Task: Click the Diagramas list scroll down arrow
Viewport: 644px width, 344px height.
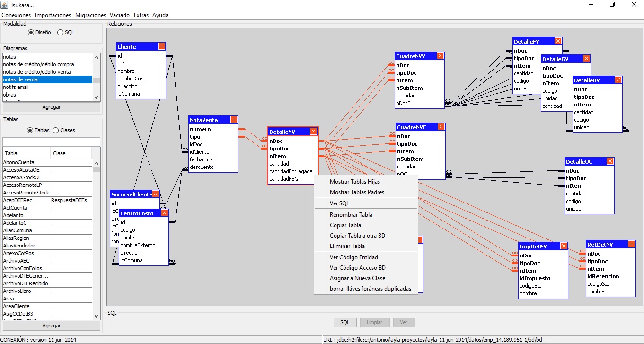Action: [97, 97]
